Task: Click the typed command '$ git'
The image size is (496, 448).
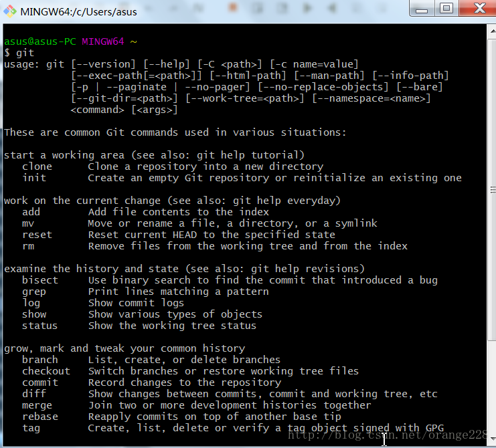Action: [x=19, y=53]
